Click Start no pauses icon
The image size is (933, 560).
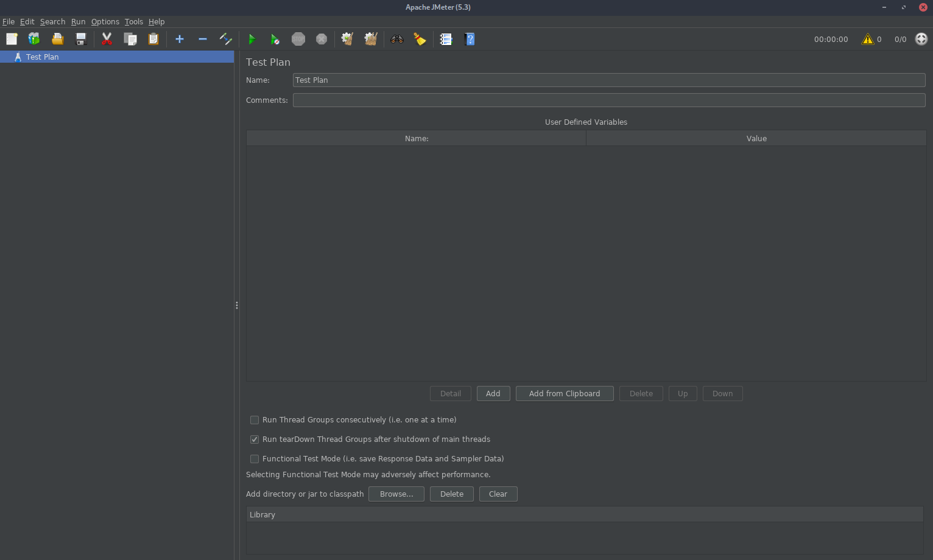pyautogui.click(x=275, y=39)
